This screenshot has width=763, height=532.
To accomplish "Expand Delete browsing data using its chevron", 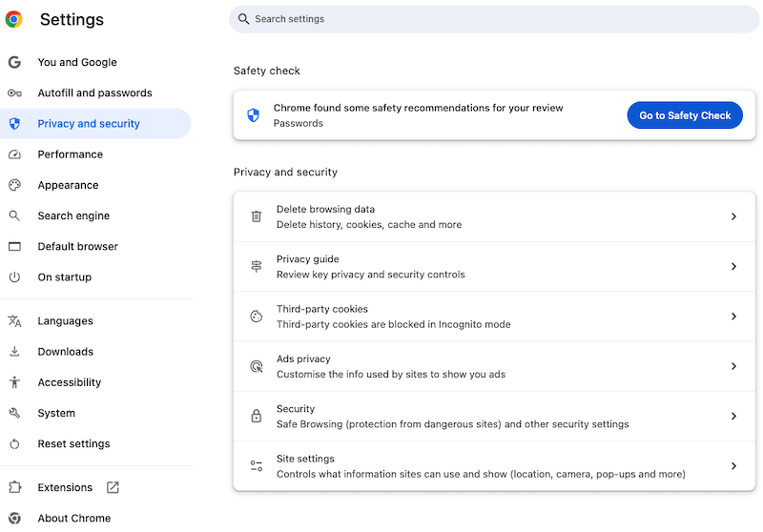I will (x=733, y=216).
